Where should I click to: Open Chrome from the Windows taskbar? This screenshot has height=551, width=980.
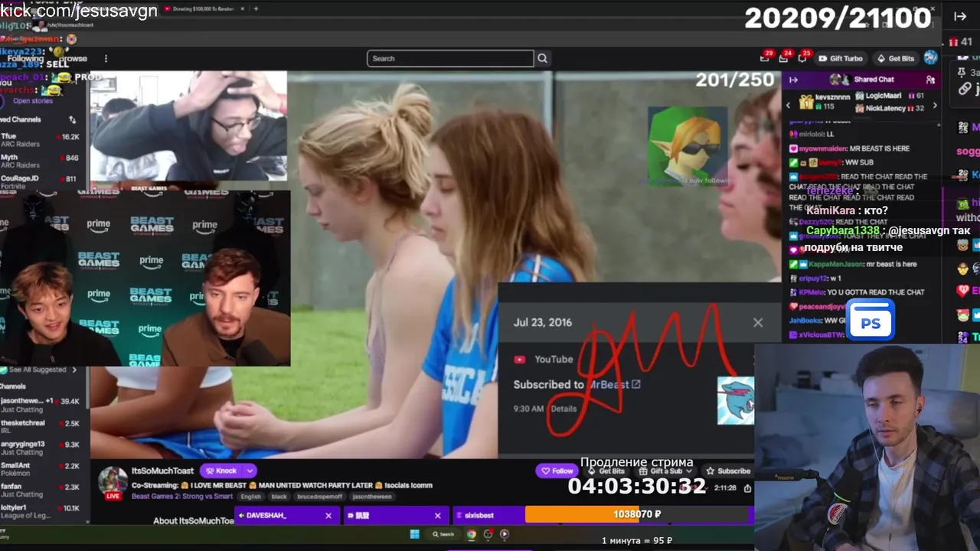(x=472, y=534)
